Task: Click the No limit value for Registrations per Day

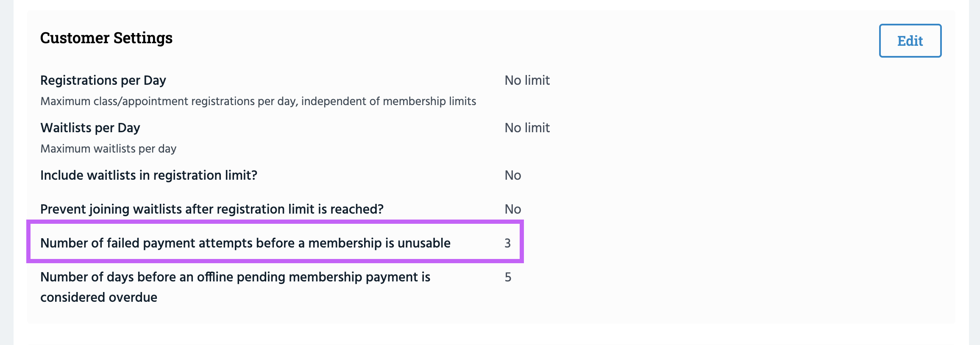Action: [x=526, y=80]
